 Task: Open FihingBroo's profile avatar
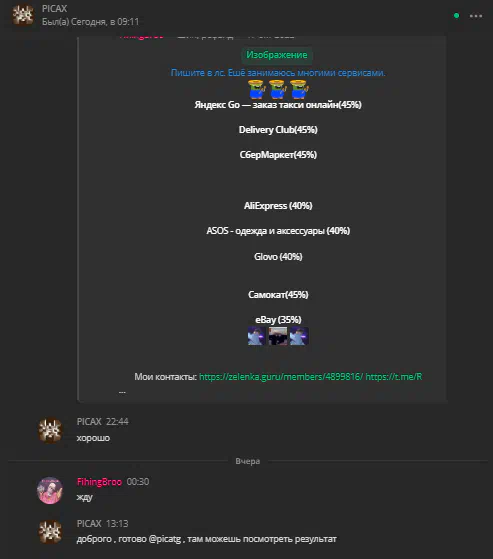point(50,491)
